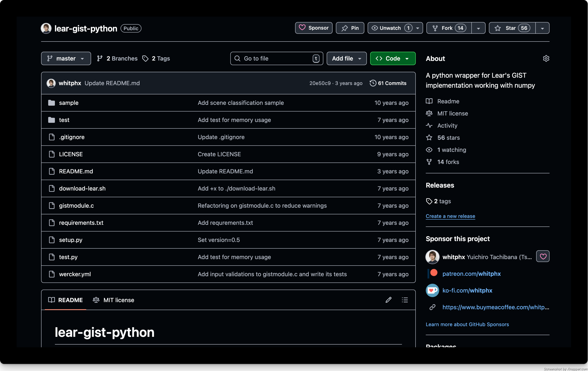Viewport: 588px width, 371px height.
Task: Click the download-lear.sh file icon
Action: [x=52, y=188]
